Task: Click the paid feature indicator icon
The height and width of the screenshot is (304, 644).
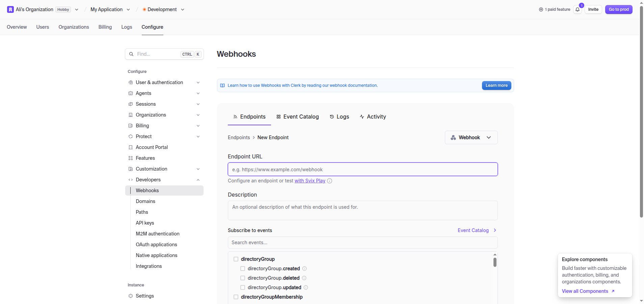Action: [541, 9]
